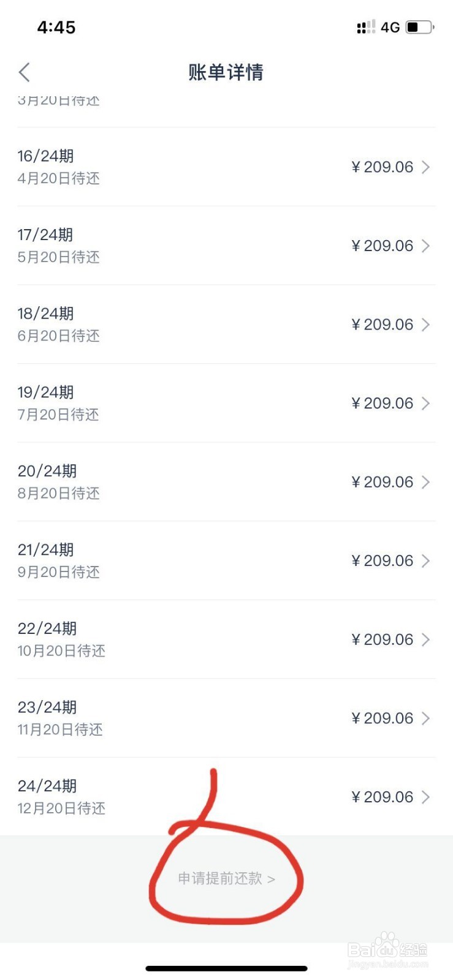
Task: Tap the cellular signal icon
Action: pos(366,27)
